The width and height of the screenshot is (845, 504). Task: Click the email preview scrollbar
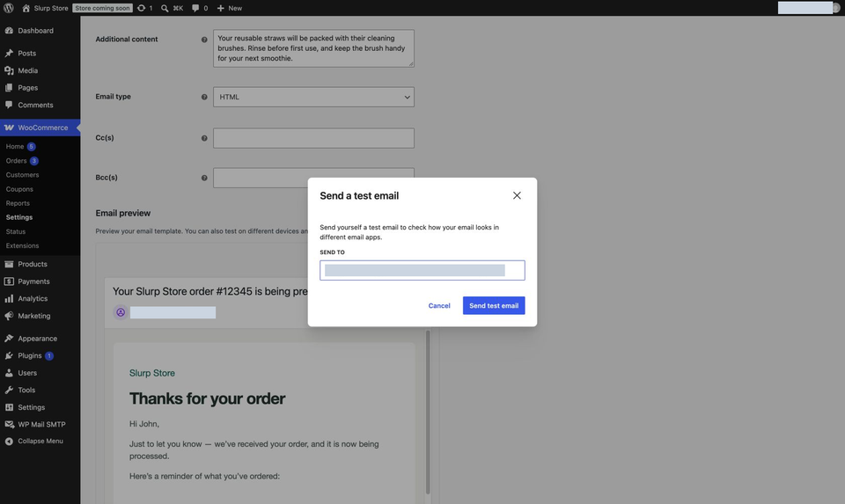[428, 412]
